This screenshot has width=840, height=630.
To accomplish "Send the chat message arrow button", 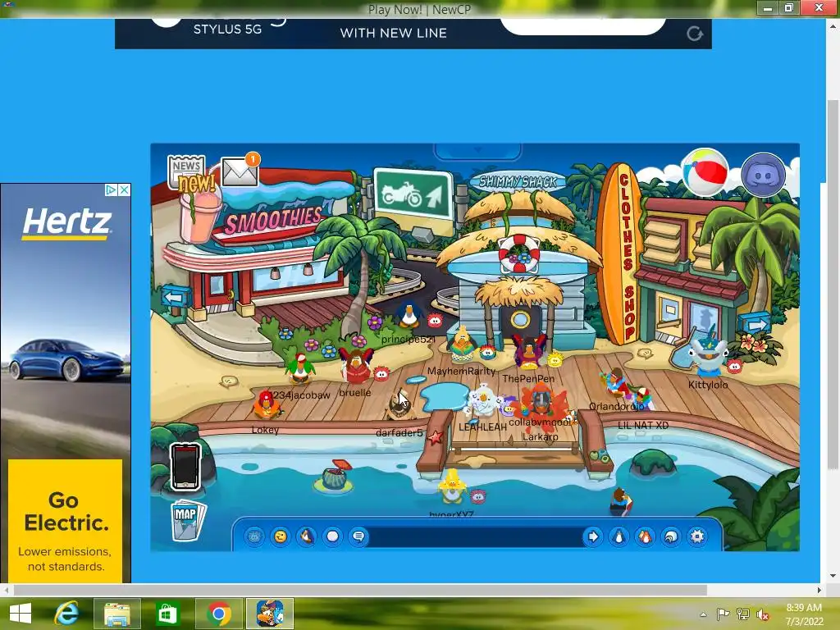I will [x=593, y=536].
